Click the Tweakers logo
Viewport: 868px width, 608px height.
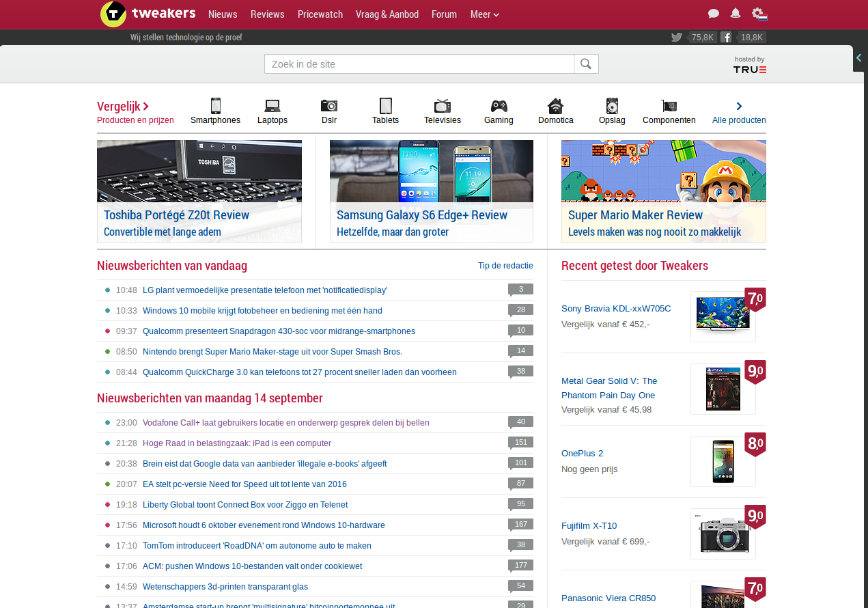[148, 14]
